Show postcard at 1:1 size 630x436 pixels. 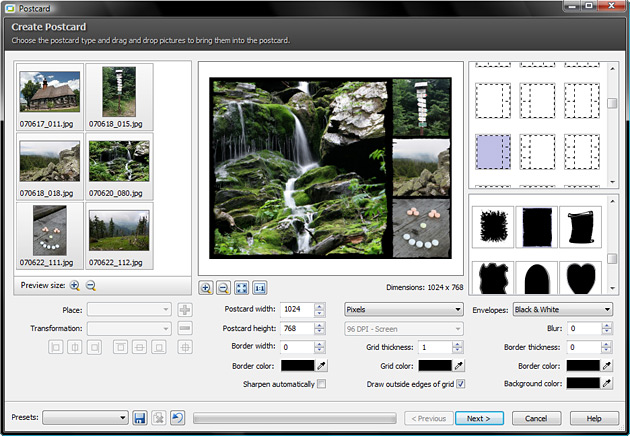(260, 288)
